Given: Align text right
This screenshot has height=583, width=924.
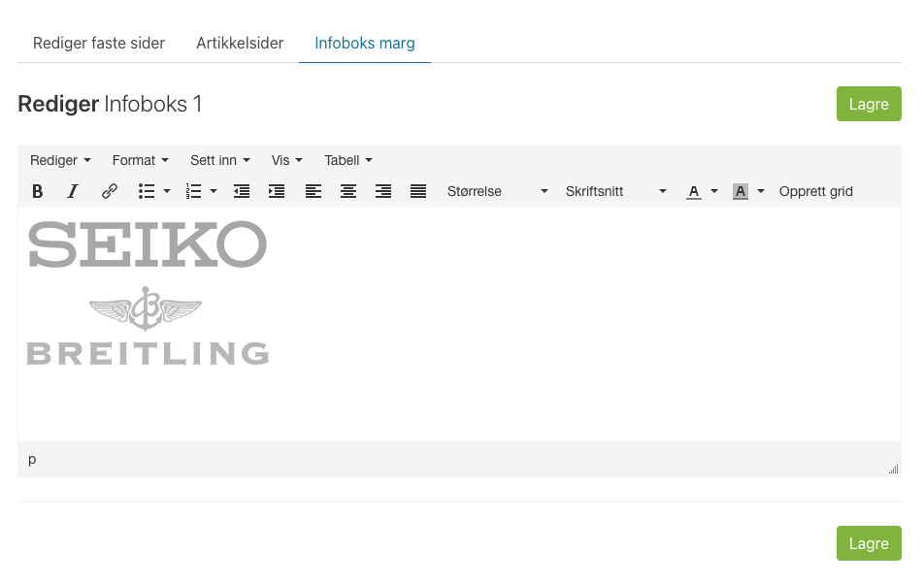Looking at the screenshot, I should pyautogui.click(x=383, y=191).
